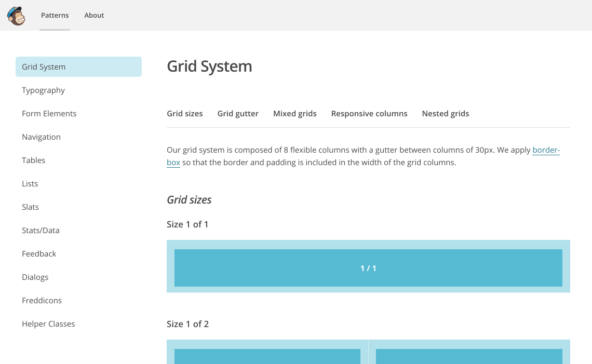The width and height of the screenshot is (592, 364).
Task: Jump to the Mixed grids anchor tab
Action: point(295,114)
